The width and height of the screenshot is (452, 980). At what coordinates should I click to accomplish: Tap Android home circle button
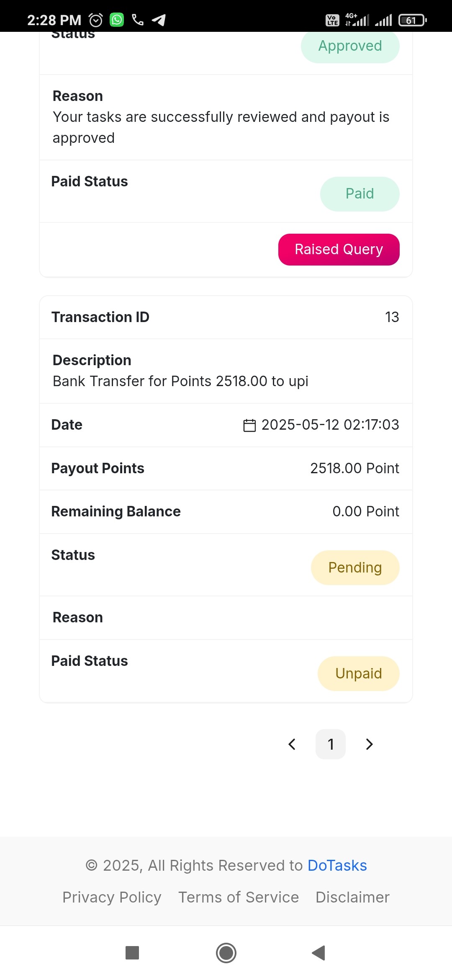click(x=226, y=953)
